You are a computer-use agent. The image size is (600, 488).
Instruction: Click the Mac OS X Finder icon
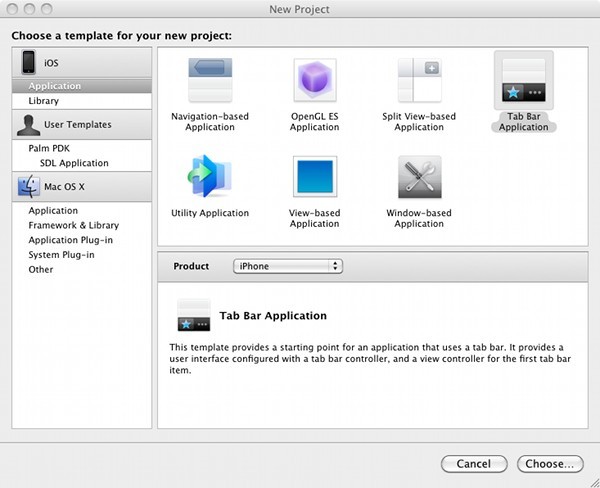click(29, 186)
